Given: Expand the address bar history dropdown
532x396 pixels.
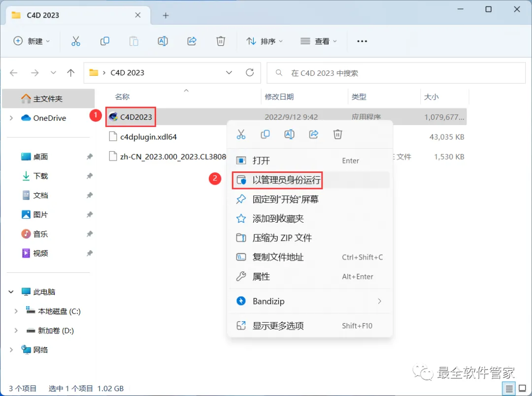Looking at the screenshot, I should pyautogui.click(x=229, y=72).
